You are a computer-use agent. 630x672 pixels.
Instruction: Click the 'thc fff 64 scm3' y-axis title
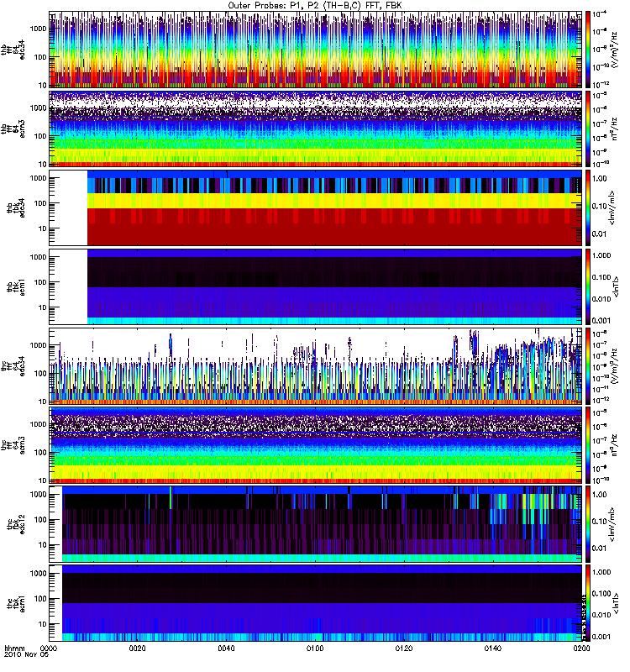[x=13, y=445]
